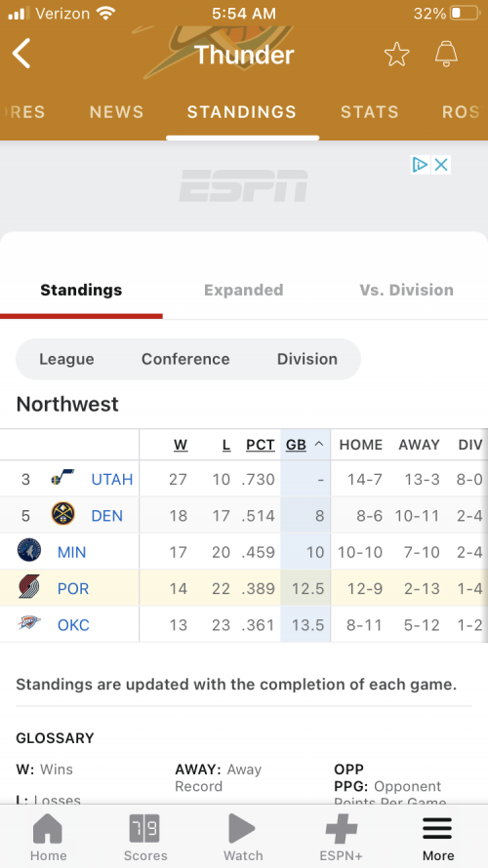Open the ESPN+ plus icon
Viewport: 488px width, 868px height.
coord(342,829)
